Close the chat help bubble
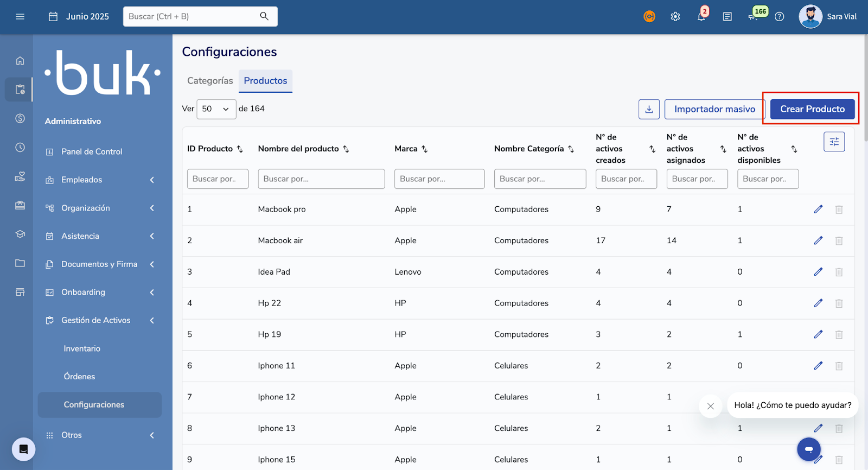This screenshot has width=868, height=470. (710, 406)
